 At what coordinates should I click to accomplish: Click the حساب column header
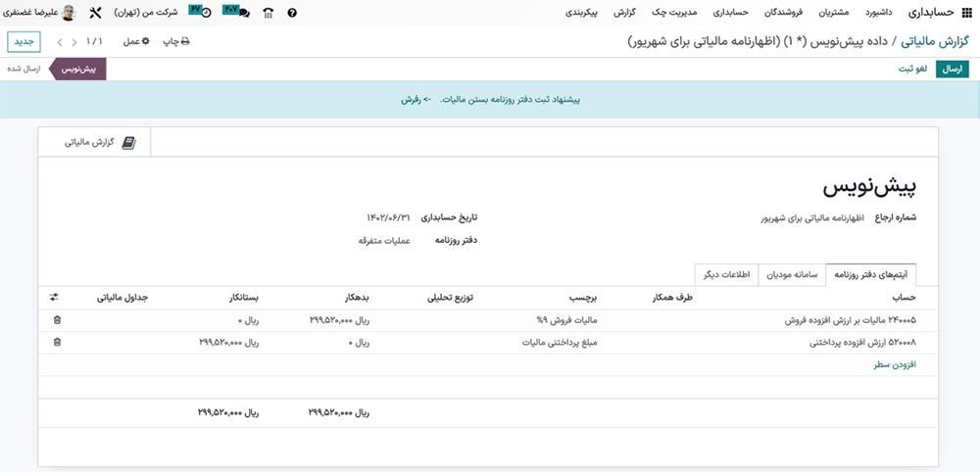pyautogui.click(x=905, y=298)
